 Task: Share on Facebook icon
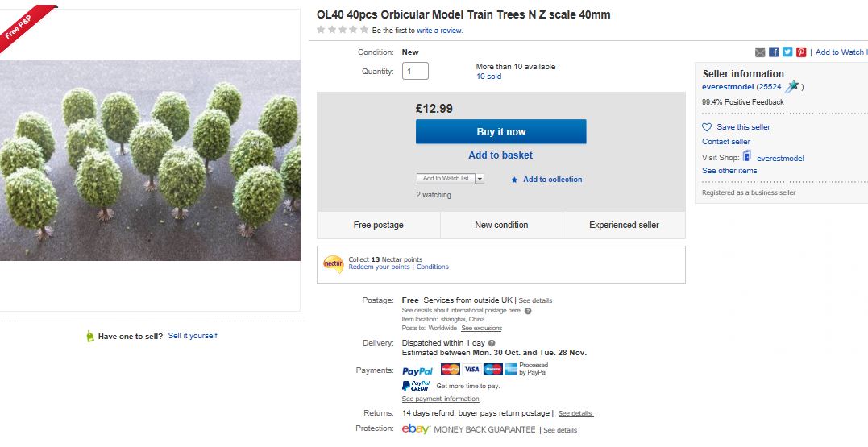click(x=774, y=52)
